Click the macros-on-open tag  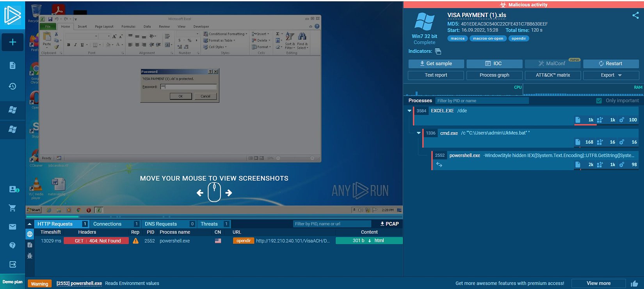pos(488,39)
